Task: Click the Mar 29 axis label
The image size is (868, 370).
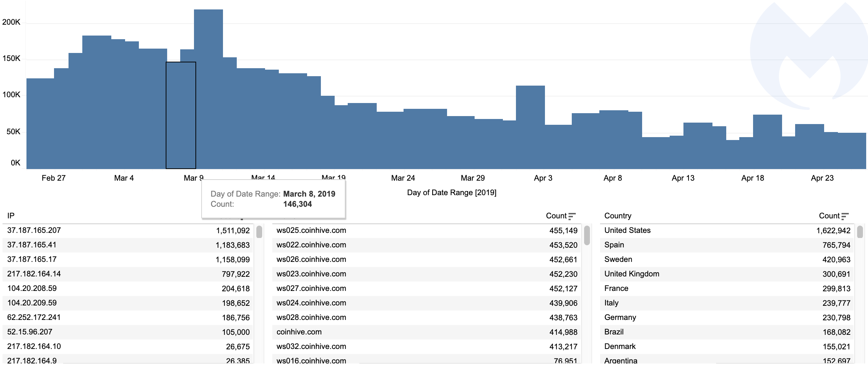Action: [x=473, y=178]
